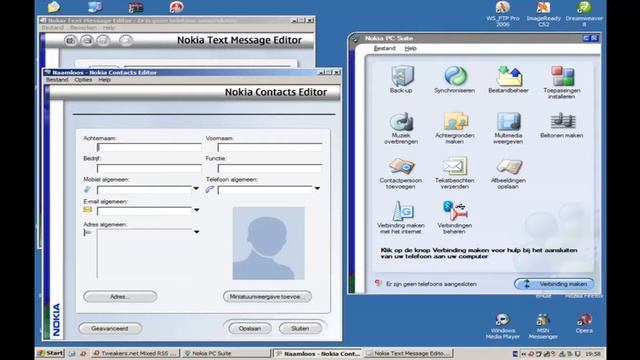The height and width of the screenshot is (360, 640).
Task: Expand the Mobiel algemeen dropdown arrow
Action: pos(196,189)
